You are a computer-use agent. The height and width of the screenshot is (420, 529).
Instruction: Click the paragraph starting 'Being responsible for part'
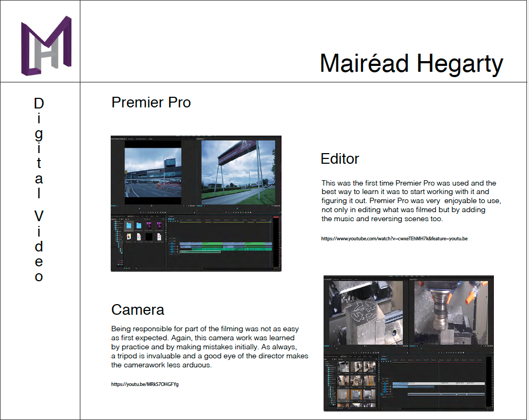(x=210, y=347)
